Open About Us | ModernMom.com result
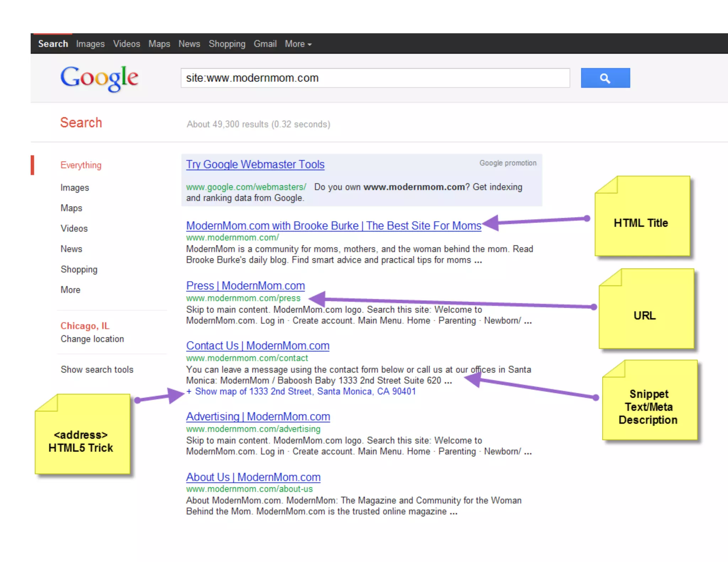The image size is (728, 562). click(x=253, y=477)
